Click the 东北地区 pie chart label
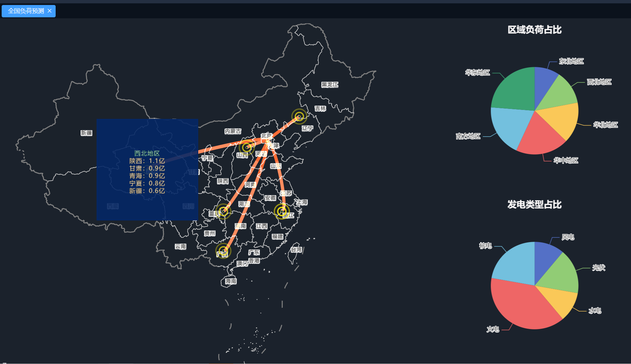 [x=571, y=61]
